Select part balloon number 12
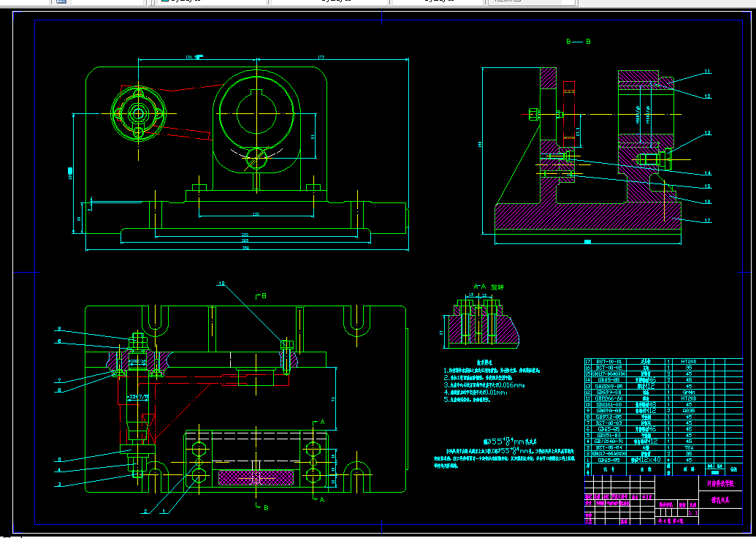 [x=707, y=96]
